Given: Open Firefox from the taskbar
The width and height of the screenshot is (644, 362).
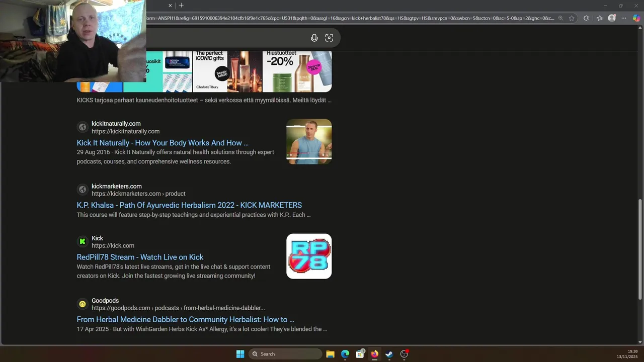Looking at the screenshot, I should coord(374,354).
